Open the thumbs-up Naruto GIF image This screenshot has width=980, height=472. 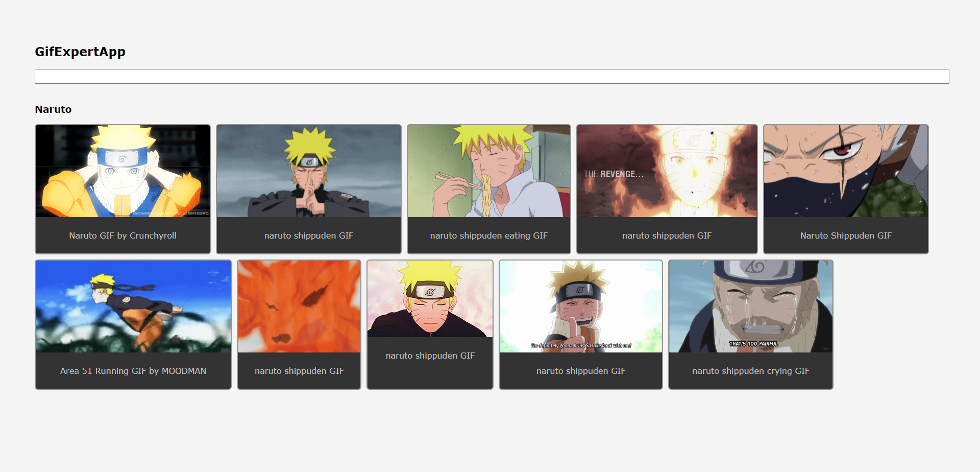(x=581, y=306)
